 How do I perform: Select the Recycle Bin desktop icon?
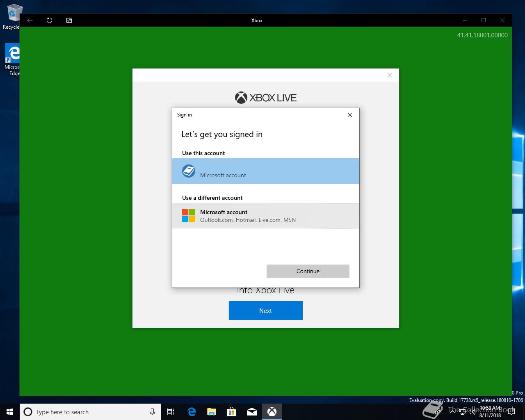point(12,17)
